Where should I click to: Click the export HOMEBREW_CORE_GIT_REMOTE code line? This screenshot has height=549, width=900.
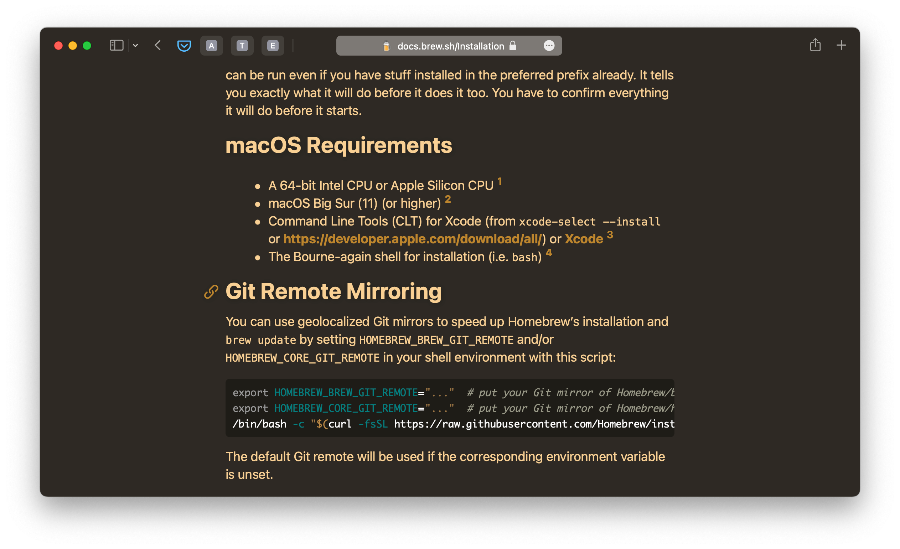pos(453,408)
